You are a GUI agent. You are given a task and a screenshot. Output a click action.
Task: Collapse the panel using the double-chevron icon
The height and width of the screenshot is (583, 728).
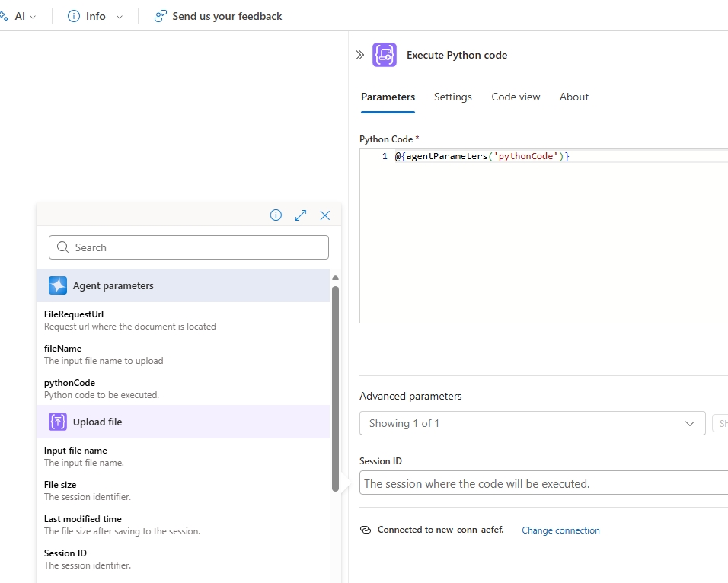(x=358, y=54)
